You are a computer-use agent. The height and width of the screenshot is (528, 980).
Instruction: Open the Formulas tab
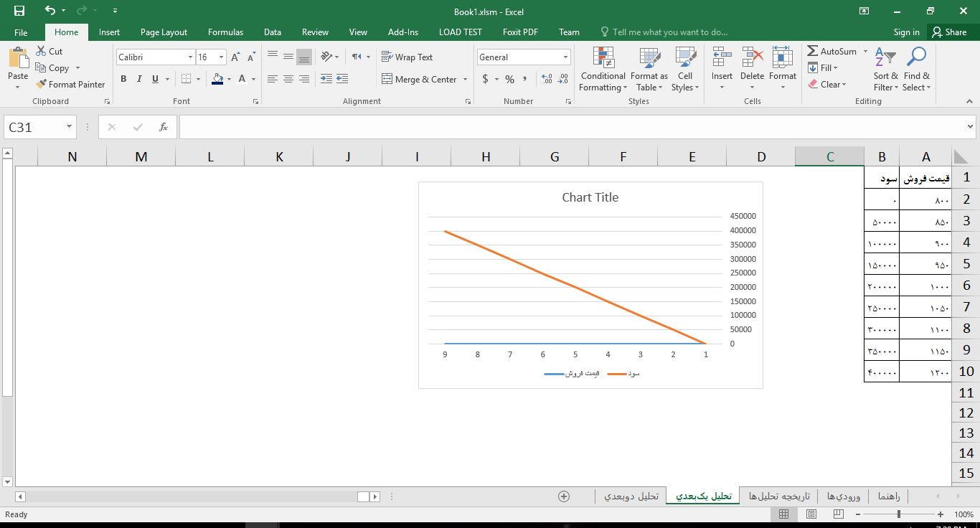point(225,32)
